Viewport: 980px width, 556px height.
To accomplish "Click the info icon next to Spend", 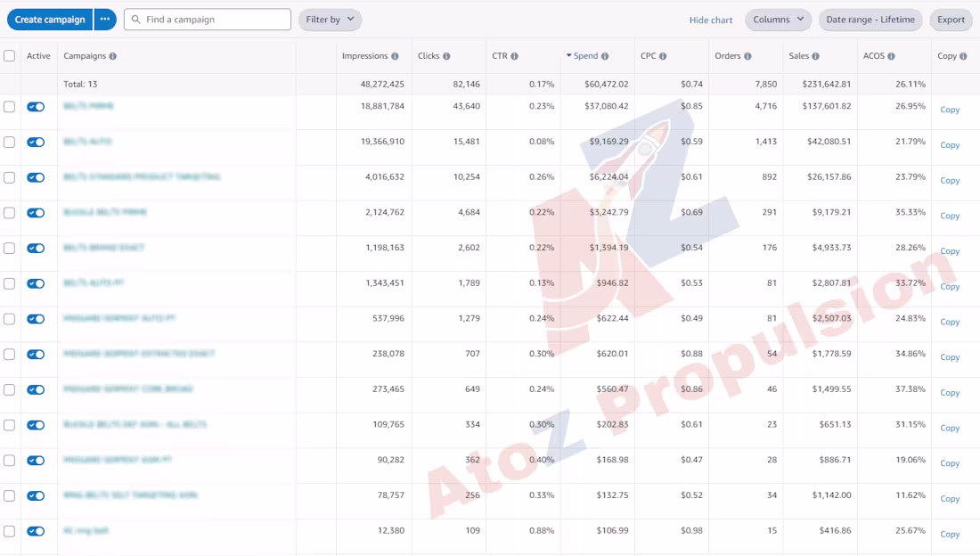I will coord(605,56).
